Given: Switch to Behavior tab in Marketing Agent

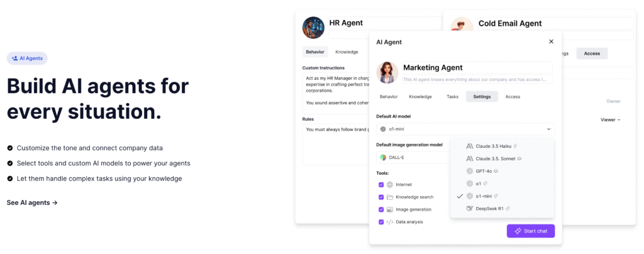Looking at the screenshot, I should (x=389, y=97).
